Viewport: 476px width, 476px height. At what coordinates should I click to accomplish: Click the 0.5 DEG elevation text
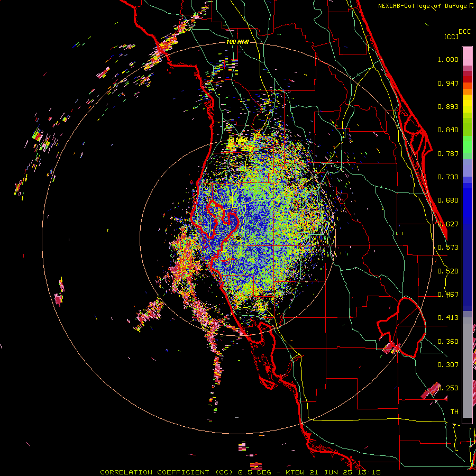(x=255, y=472)
